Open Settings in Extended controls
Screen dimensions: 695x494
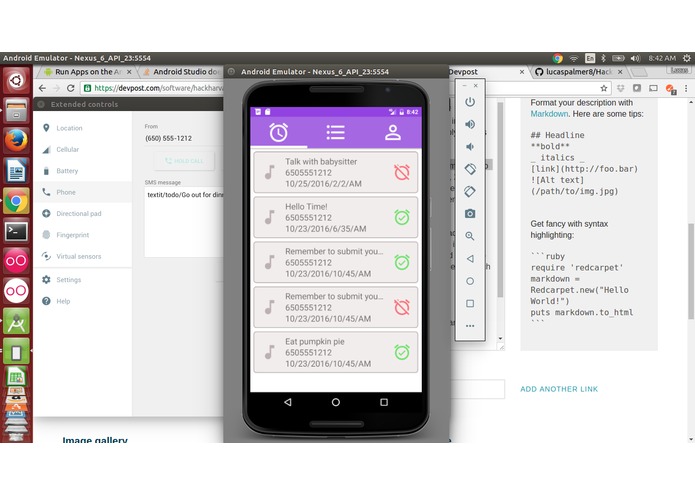pos(82,280)
